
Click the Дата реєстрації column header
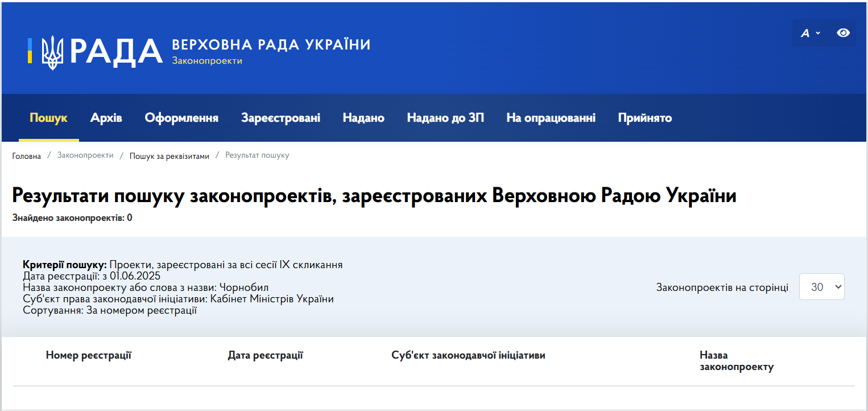(x=265, y=355)
